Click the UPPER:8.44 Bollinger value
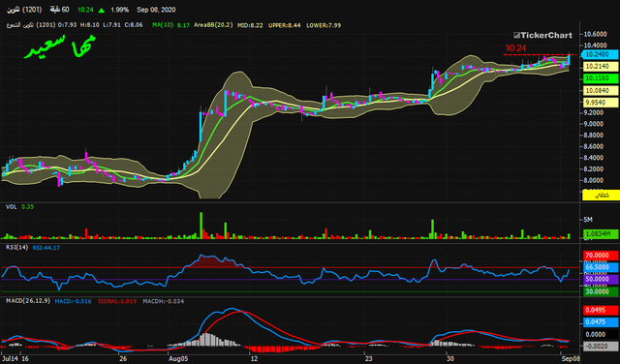The height and width of the screenshot is (364, 620). [284, 25]
